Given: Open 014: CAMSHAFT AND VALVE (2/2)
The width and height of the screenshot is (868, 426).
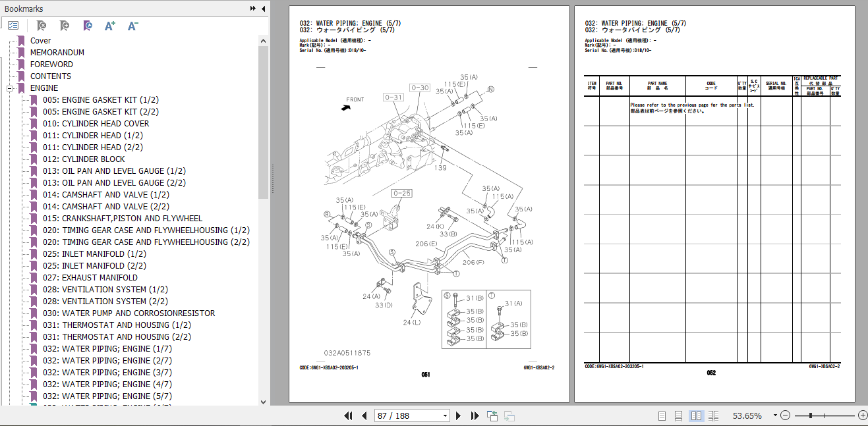Looking at the screenshot, I should [x=106, y=207].
